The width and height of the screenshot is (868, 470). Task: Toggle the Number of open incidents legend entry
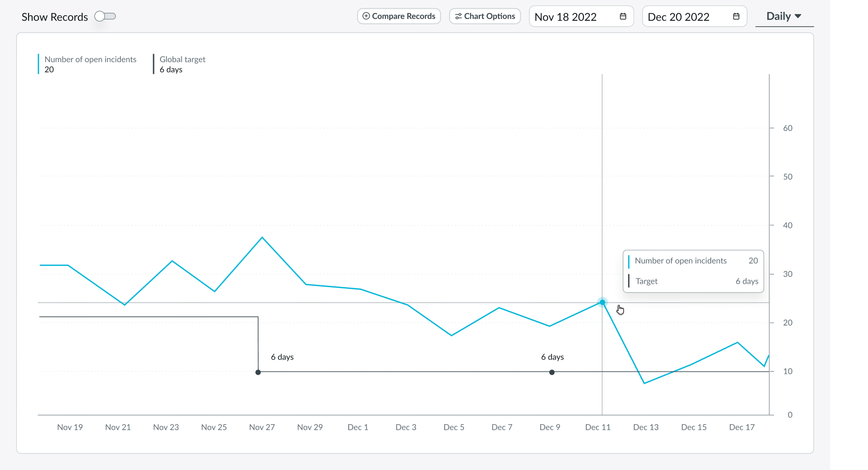tap(90, 64)
